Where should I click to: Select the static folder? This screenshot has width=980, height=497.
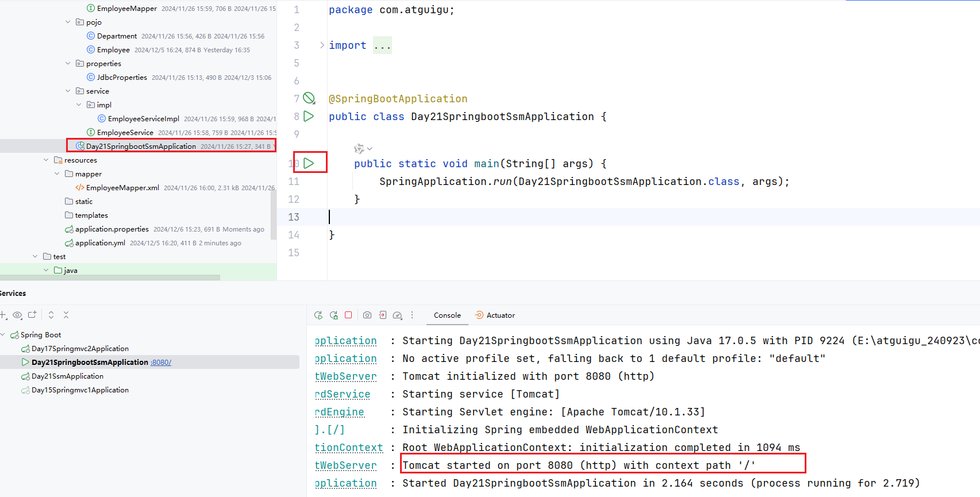[x=83, y=201]
